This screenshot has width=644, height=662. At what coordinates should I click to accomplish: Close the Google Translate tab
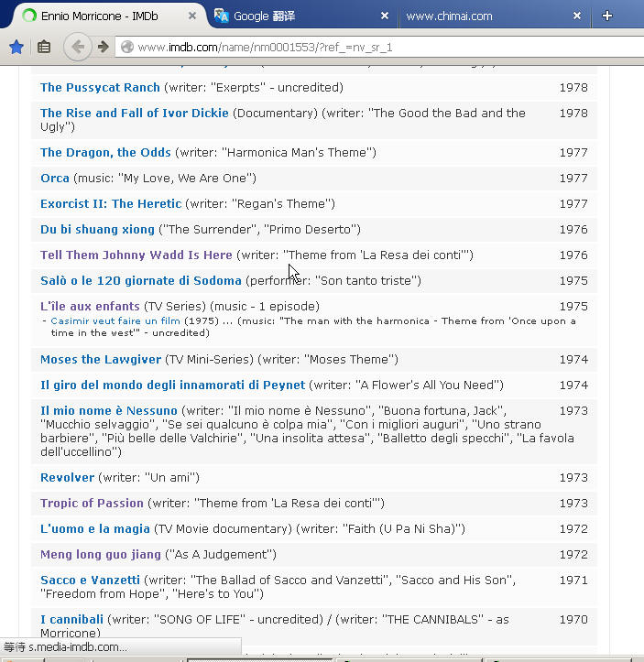pos(384,16)
